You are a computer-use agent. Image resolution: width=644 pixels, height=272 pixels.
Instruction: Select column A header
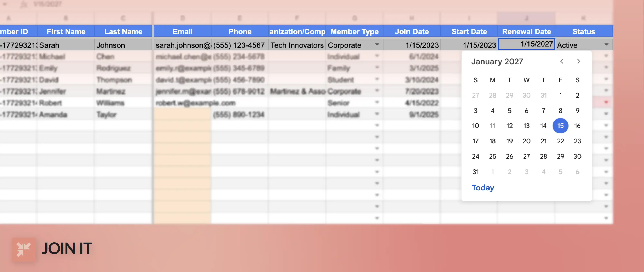tap(9, 18)
